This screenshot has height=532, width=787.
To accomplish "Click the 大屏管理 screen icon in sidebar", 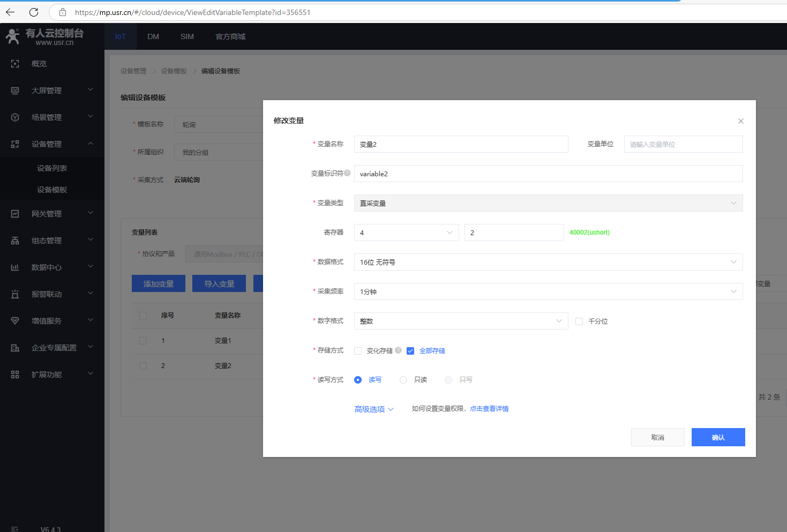I will [x=15, y=91].
